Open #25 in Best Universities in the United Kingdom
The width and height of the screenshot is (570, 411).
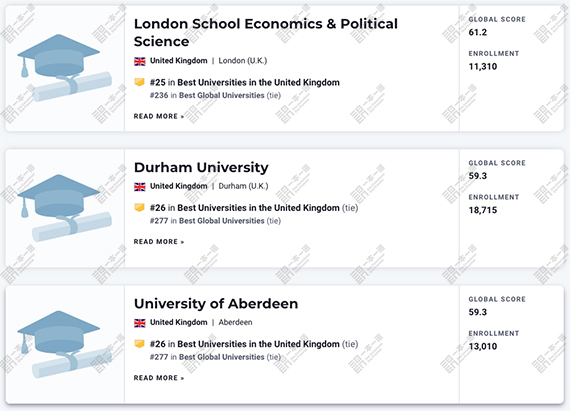click(x=245, y=82)
